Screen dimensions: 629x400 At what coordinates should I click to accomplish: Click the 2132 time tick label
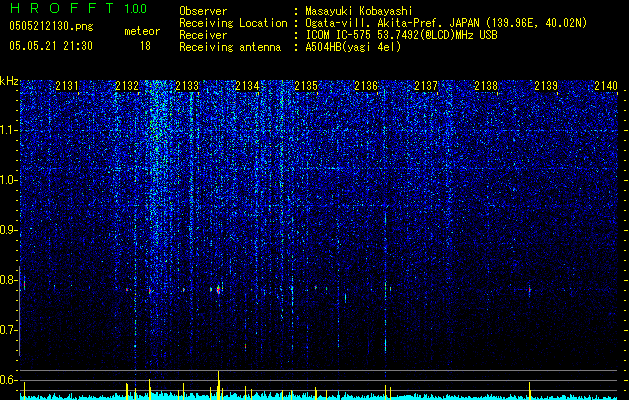pyautogui.click(x=127, y=86)
